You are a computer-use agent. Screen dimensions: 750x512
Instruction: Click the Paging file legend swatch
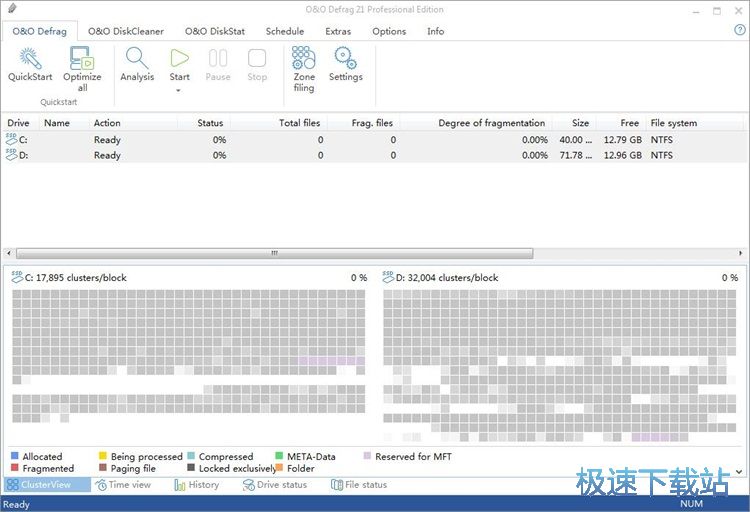(x=102, y=467)
